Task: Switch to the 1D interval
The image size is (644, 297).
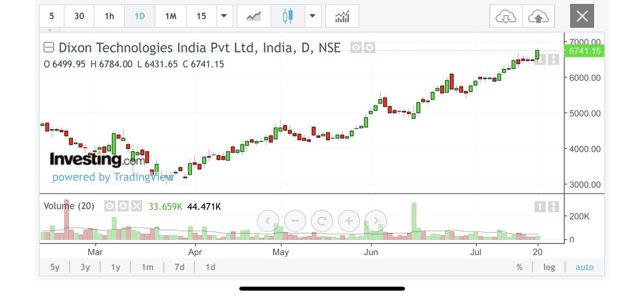Action: [x=140, y=16]
